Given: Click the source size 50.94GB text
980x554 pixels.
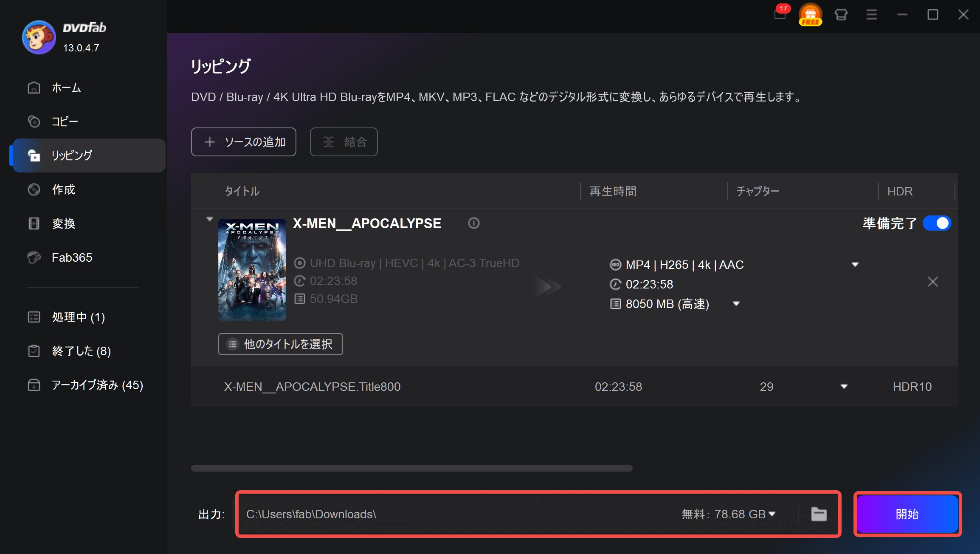Looking at the screenshot, I should (334, 299).
